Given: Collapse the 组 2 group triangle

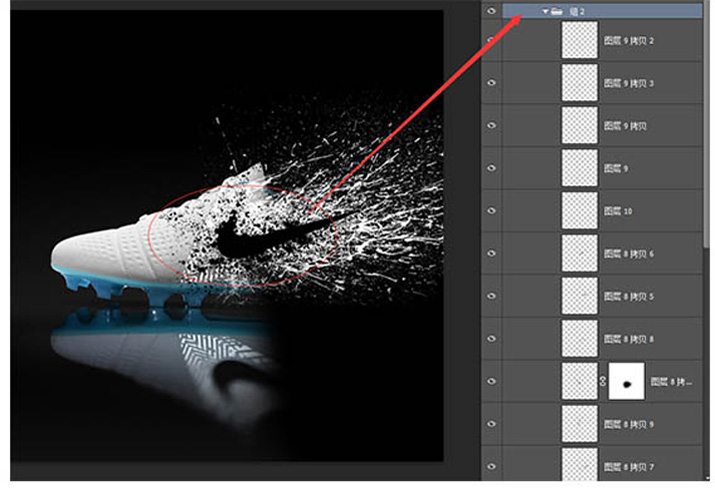Looking at the screenshot, I should pyautogui.click(x=544, y=11).
